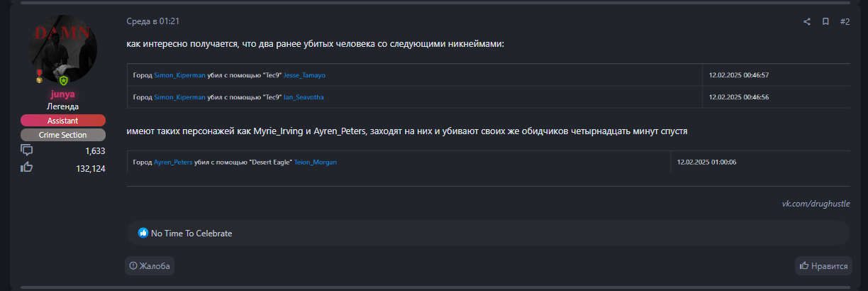Like the post with Нравится button

[823, 266]
